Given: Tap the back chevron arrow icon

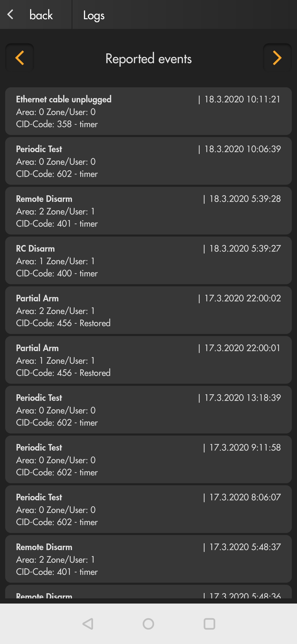Looking at the screenshot, I should [x=11, y=14].
